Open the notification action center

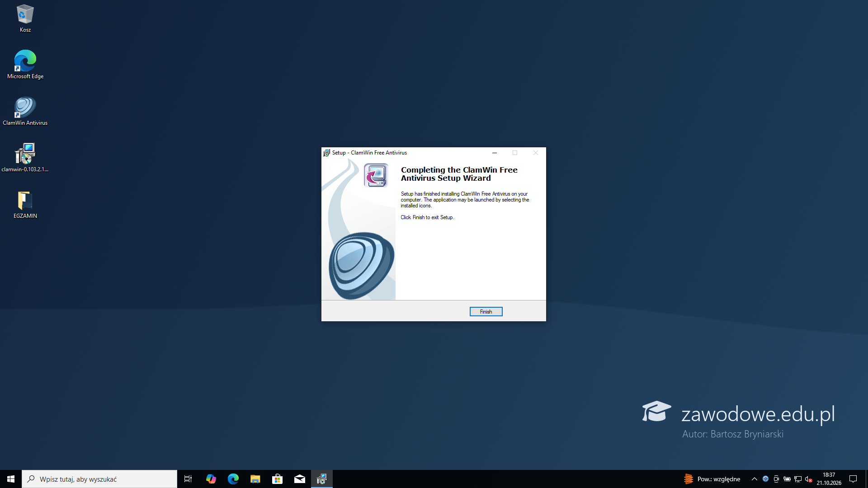[853, 479]
